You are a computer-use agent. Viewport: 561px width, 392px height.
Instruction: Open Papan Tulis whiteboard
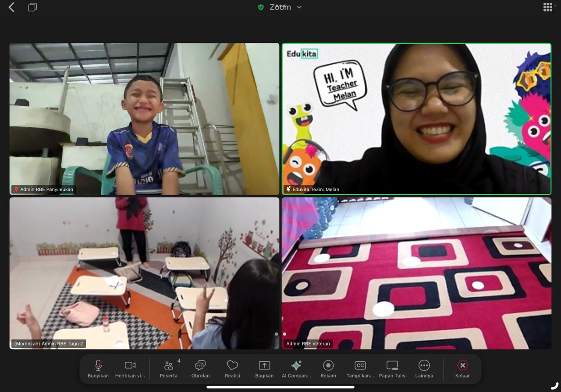tap(392, 369)
